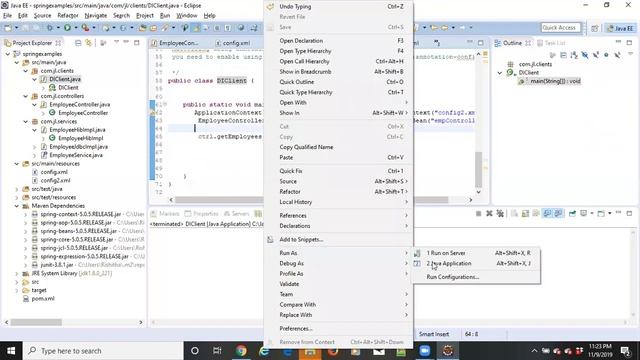Click Open Perspective icon beside Java EE
Image resolution: width=640 pixels, height=360 pixels.
pyautogui.click(x=595, y=28)
